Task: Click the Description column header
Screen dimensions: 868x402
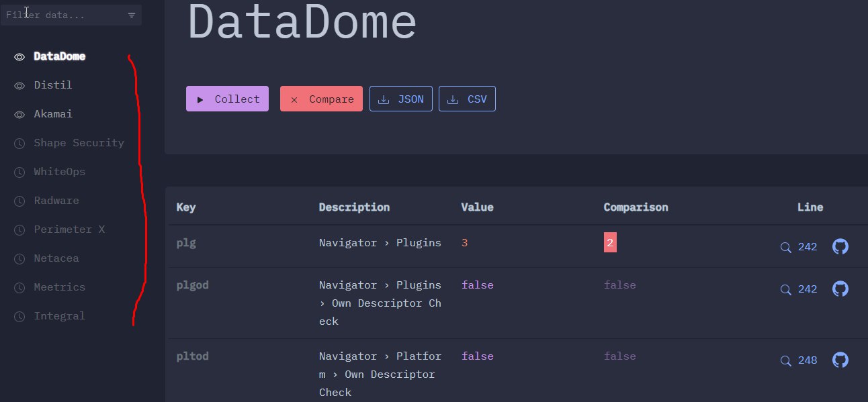Action: [354, 207]
